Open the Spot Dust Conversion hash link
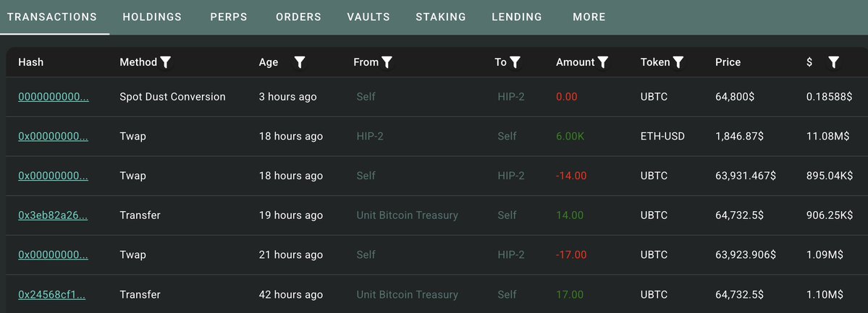The height and width of the screenshot is (313, 868). (54, 97)
